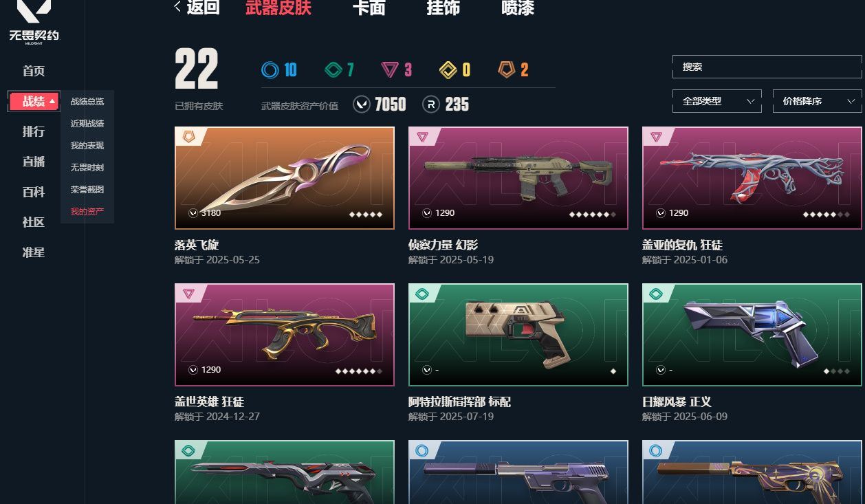Click the blue Select tier icon

pyautogui.click(x=270, y=69)
